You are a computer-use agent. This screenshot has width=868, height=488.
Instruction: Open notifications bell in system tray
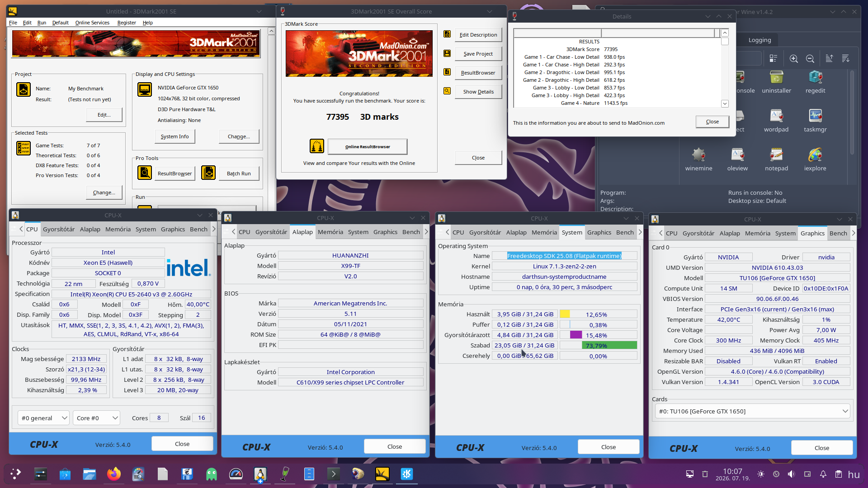pos(823,474)
